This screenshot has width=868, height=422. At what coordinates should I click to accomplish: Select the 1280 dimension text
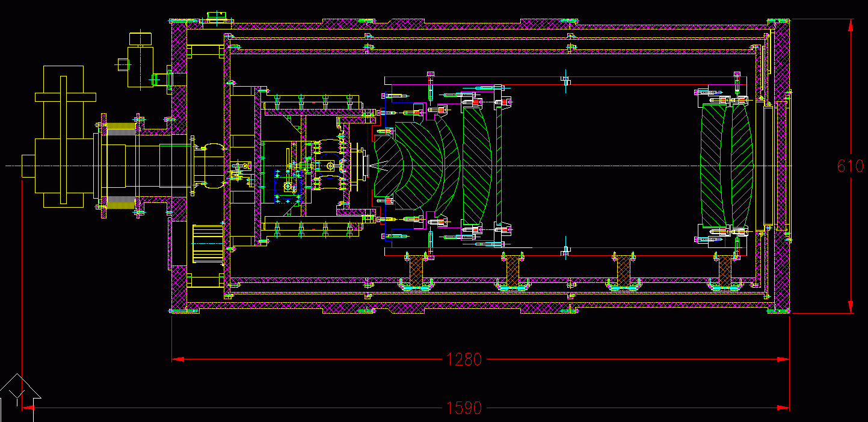[463, 359]
